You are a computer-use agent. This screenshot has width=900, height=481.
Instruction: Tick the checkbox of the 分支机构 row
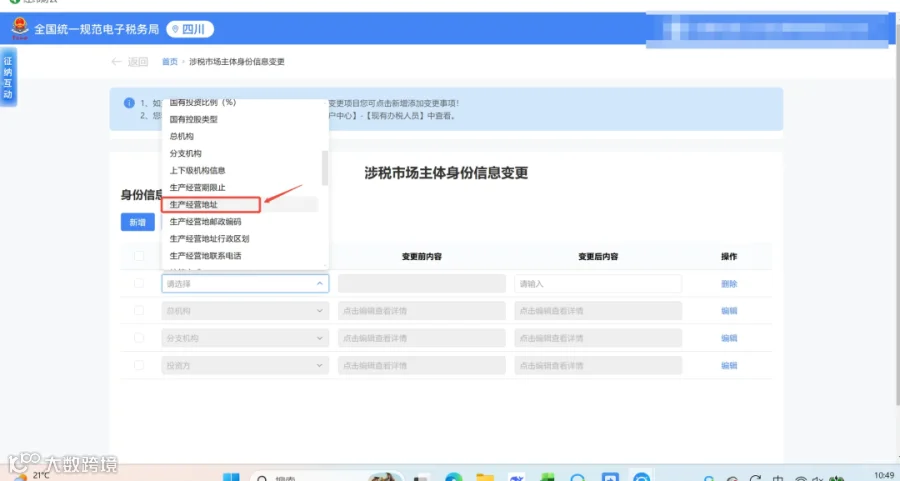click(x=139, y=338)
